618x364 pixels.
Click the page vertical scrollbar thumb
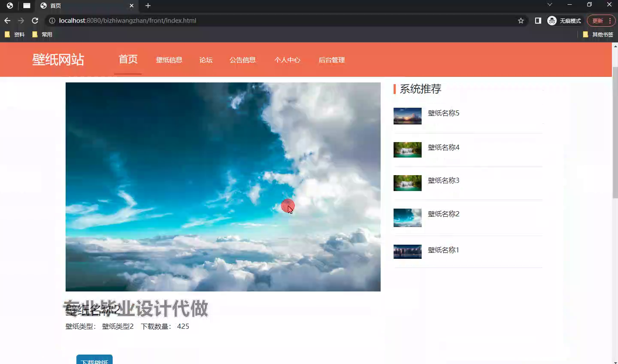coord(615,132)
